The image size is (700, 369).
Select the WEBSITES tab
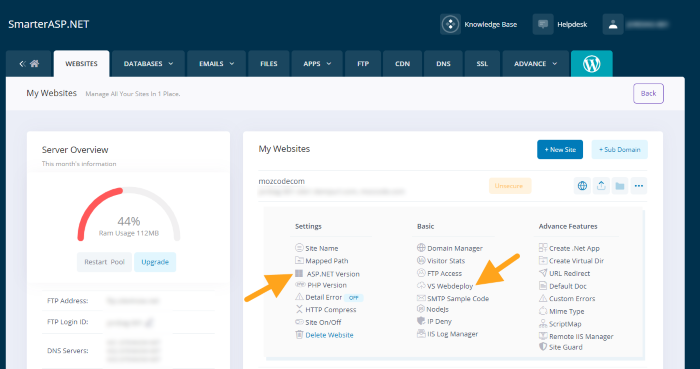81,64
